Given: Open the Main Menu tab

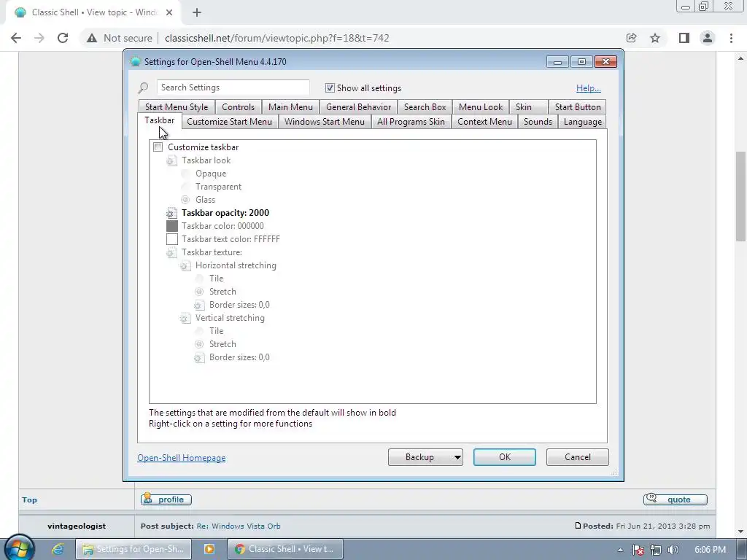Looking at the screenshot, I should tap(290, 107).
